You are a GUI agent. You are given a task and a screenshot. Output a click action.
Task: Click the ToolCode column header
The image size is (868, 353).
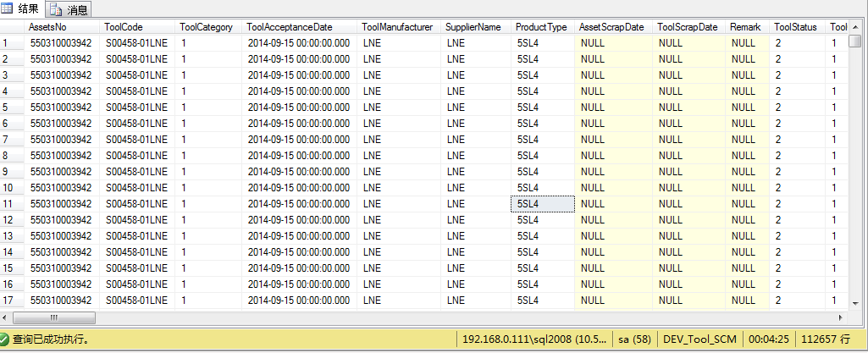137,27
